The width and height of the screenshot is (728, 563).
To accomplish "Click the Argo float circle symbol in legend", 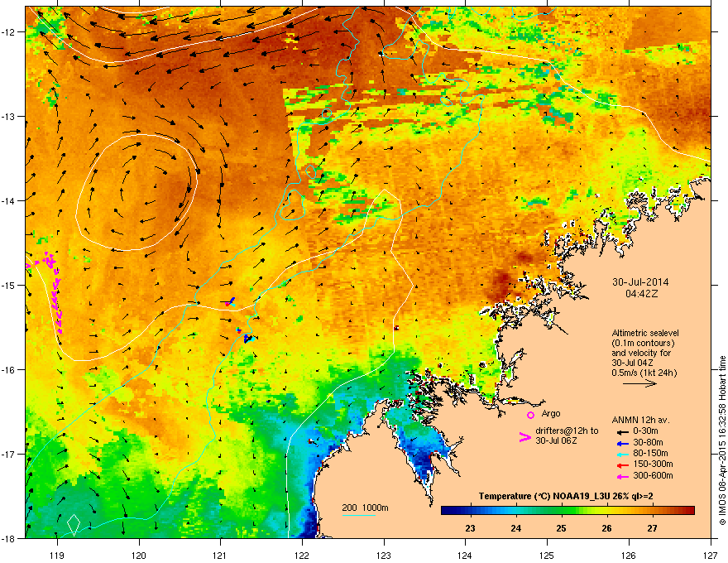I will 530,415.
